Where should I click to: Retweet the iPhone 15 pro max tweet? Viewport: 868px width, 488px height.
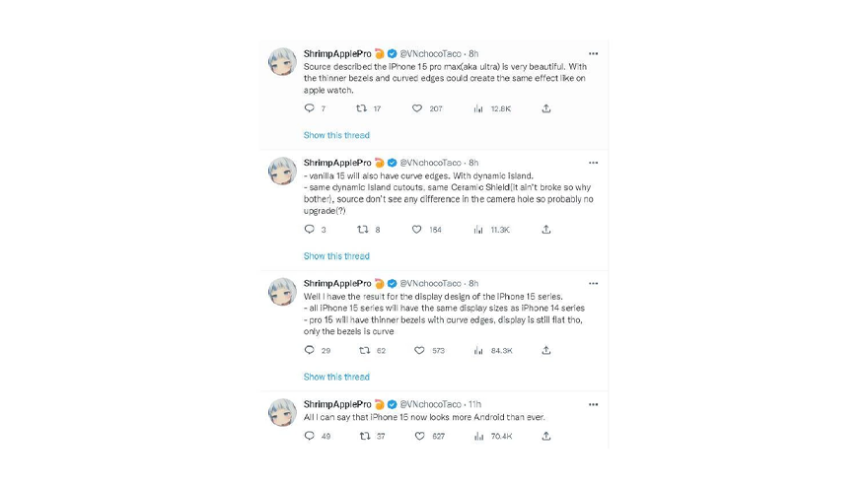coord(362,108)
